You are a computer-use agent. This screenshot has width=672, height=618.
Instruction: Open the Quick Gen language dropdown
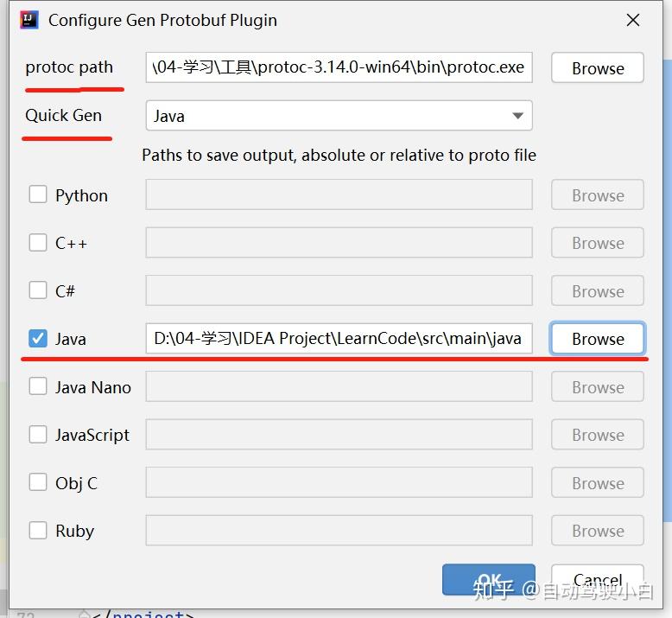(338, 116)
